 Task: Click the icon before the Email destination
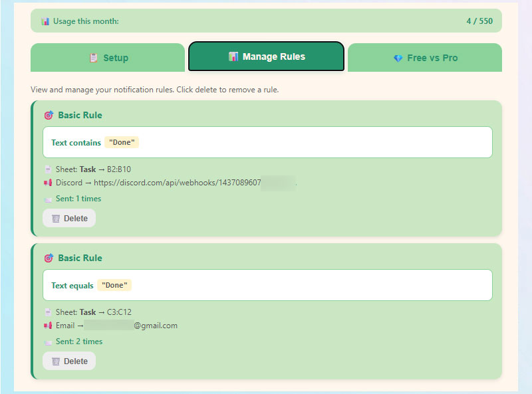click(x=47, y=326)
